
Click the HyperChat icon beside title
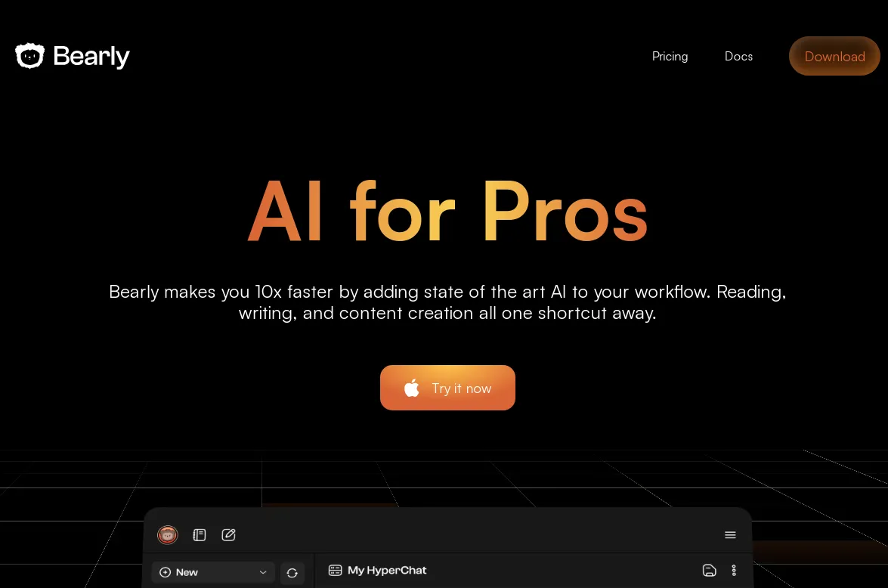pos(335,571)
